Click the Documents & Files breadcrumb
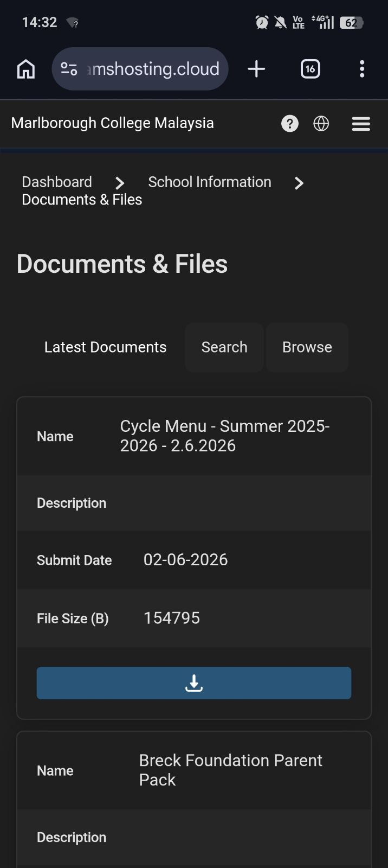This screenshot has height=868, width=388. (x=82, y=200)
